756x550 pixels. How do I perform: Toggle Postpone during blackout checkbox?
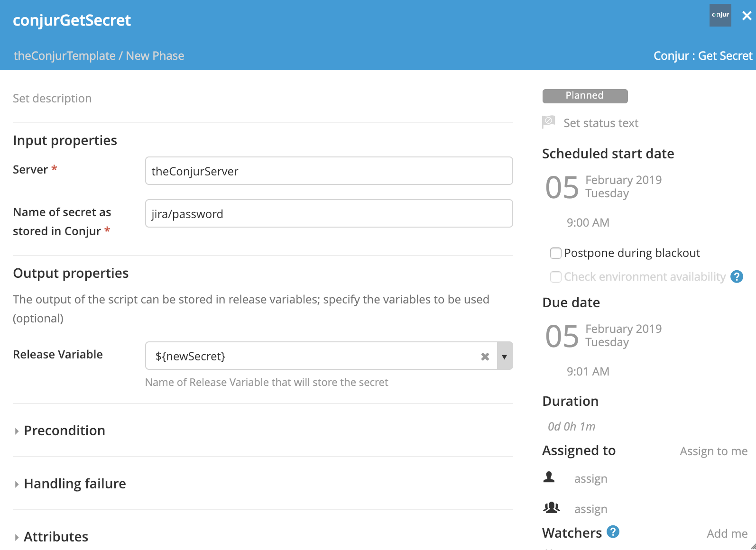point(555,253)
